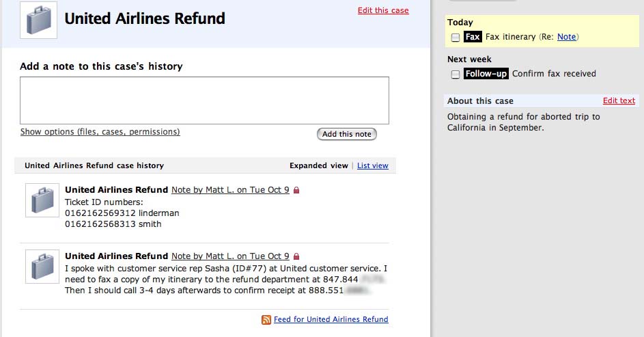Screen dimensions: 644x337
Task: Show options for files, cases, permissions
Action: [100, 131]
